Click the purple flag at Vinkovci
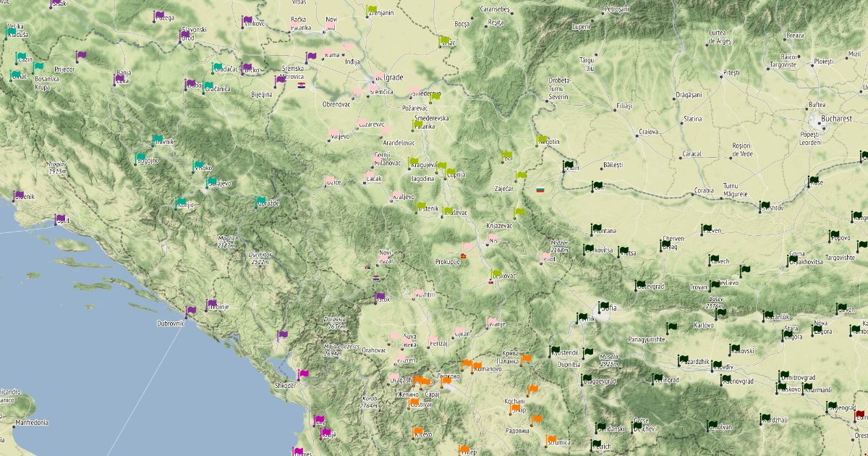This screenshot has height=456, width=868. click(x=247, y=21)
